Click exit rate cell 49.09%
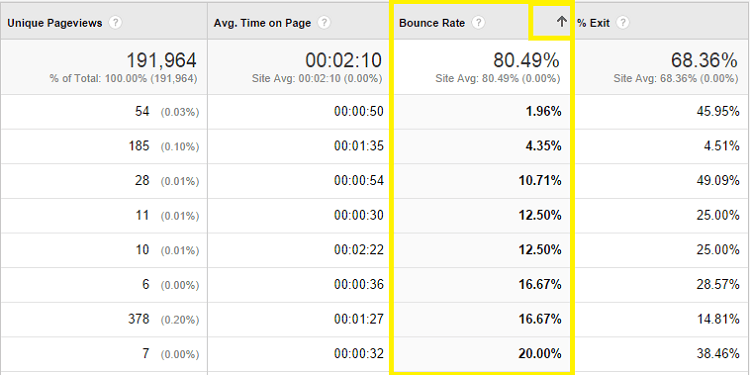This screenshot has height=375, width=750. pos(662,181)
